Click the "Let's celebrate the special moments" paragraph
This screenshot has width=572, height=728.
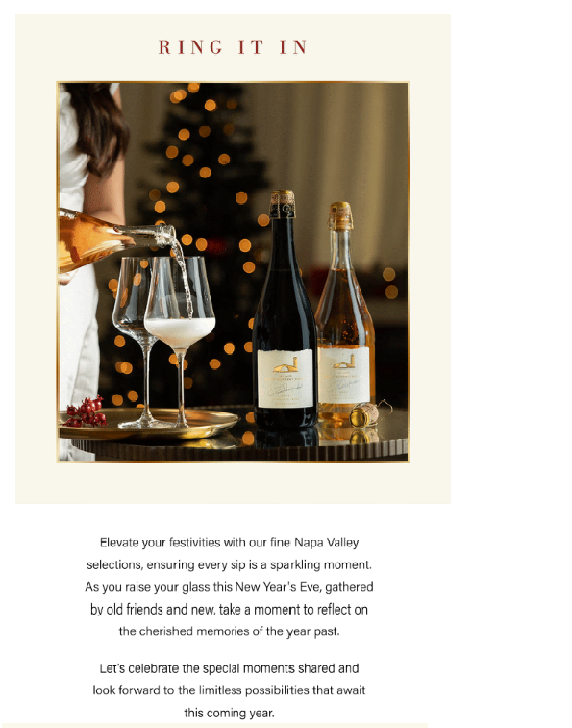[x=229, y=690]
